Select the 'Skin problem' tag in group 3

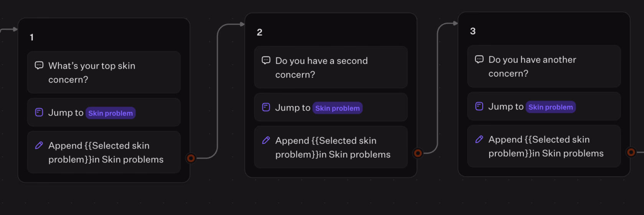[550, 107]
